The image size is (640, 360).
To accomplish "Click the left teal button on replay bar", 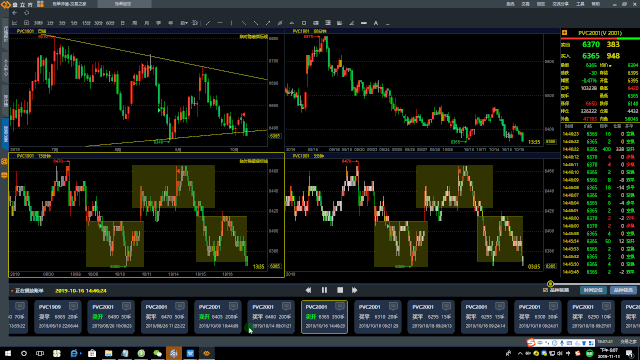I will click(593, 290).
